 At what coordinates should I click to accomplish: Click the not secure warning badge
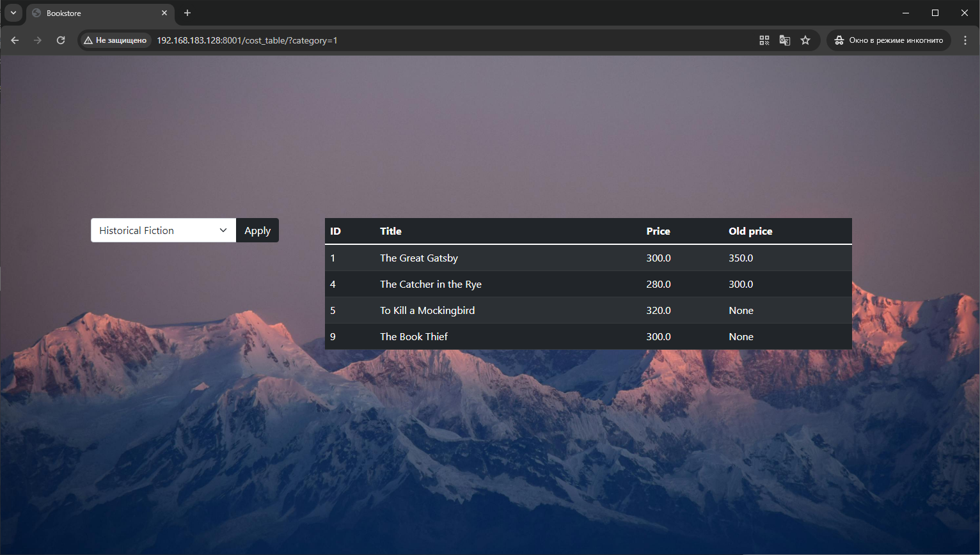pyautogui.click(x=115, y=40)
